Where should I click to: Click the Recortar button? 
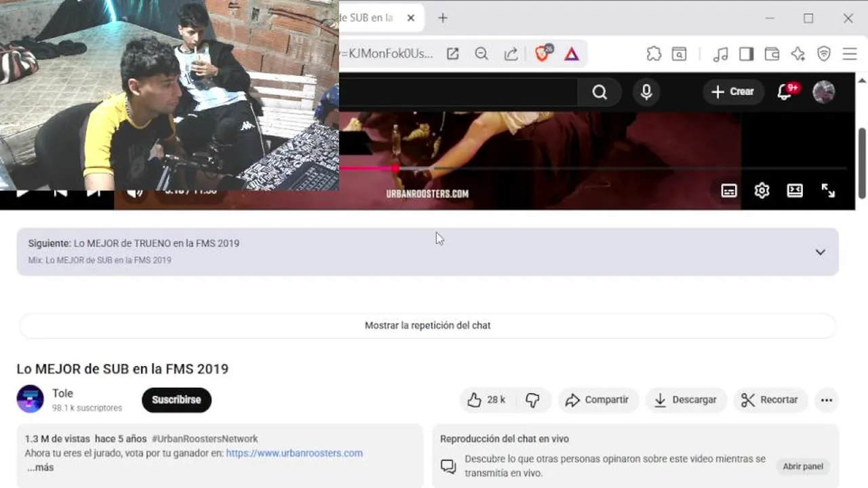pos(770,400)
